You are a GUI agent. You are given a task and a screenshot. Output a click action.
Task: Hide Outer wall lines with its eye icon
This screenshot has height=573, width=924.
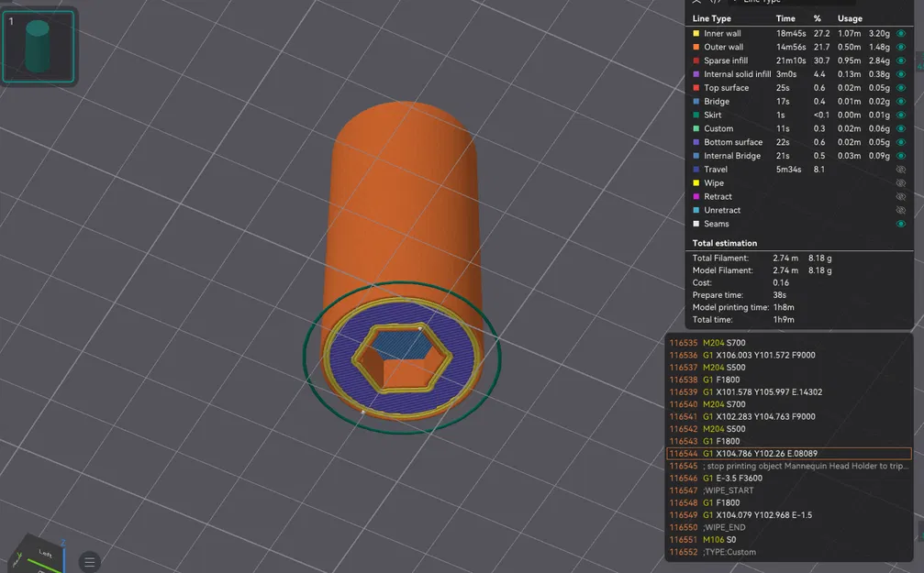pyautogui.click(x=900, y=47)
